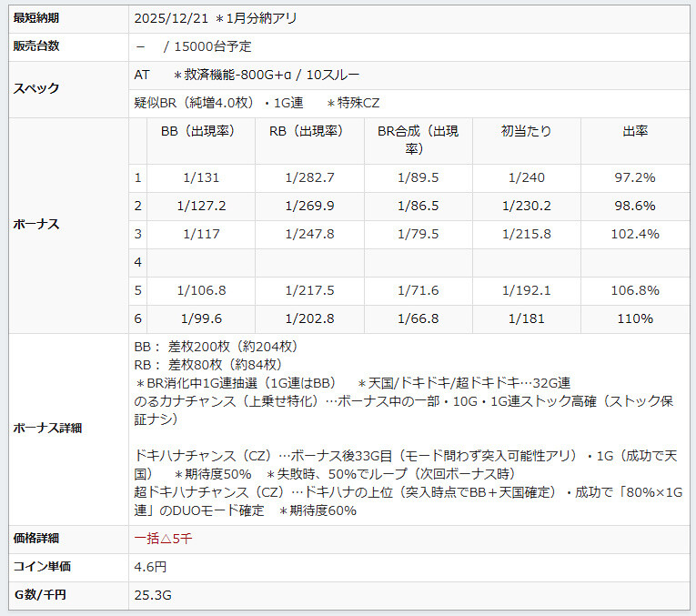Click the 初当たり value 1/192.1
Screen dimensions: 696x616
(527, 290)
